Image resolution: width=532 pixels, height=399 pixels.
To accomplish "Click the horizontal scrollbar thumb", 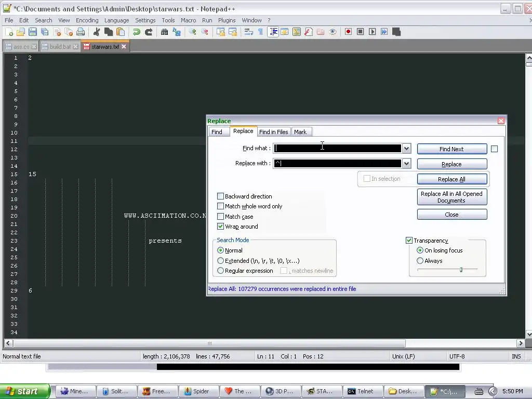I will tap(209, 343).
